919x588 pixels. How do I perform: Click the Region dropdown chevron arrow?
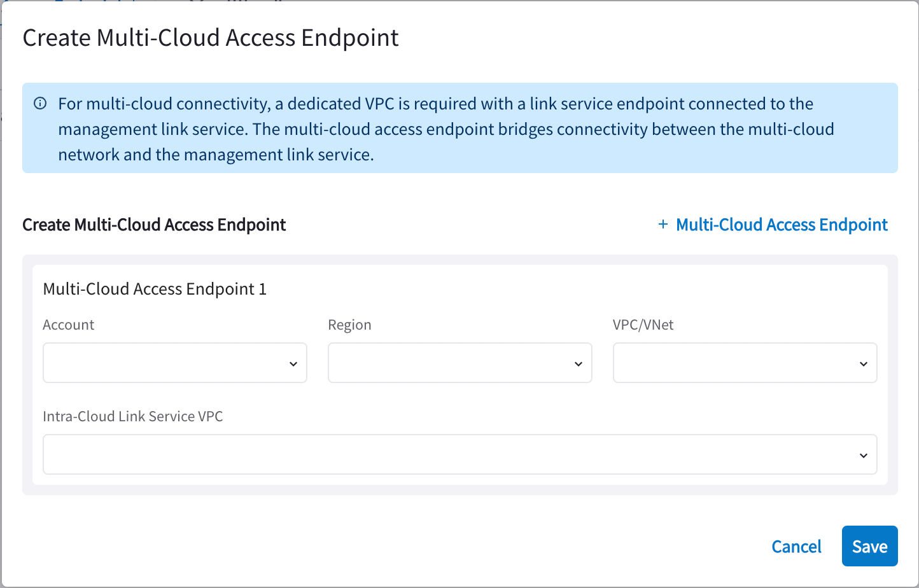[x=579, y=364]
